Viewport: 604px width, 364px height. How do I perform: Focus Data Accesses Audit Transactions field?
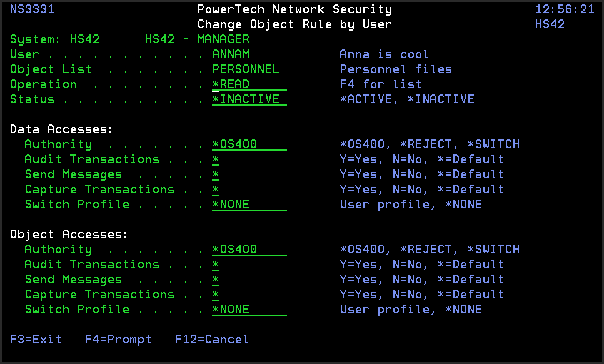[x=216, y=159]
